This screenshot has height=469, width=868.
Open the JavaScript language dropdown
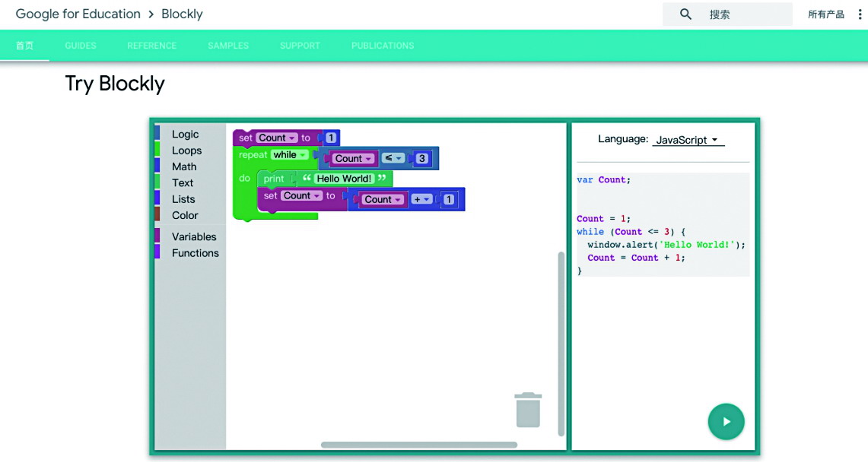688,140
